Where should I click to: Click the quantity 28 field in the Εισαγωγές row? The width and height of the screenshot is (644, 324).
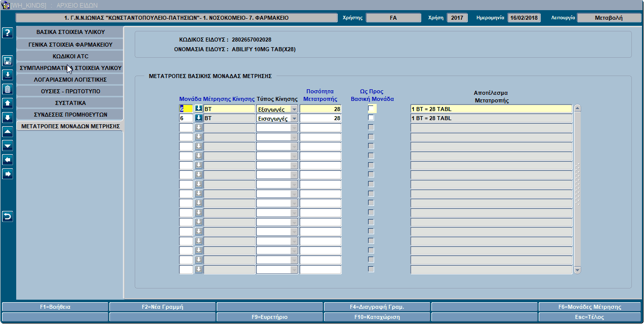(x=320, y=118)
